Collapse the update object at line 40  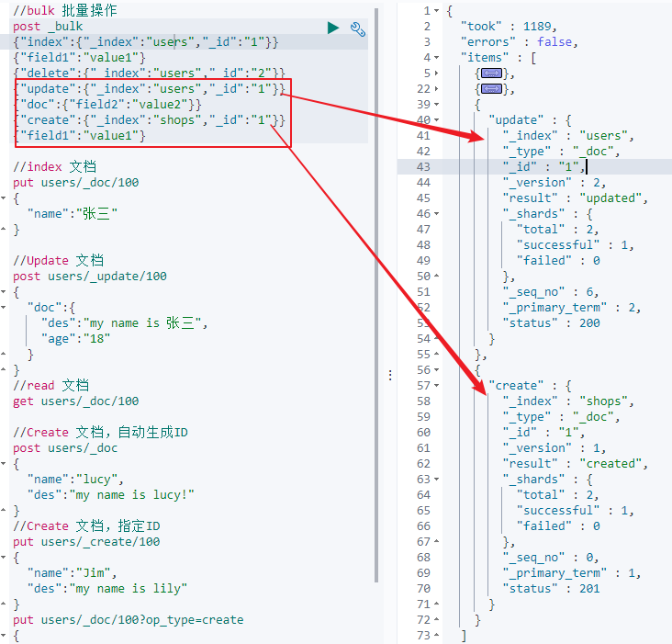(436, 119)
